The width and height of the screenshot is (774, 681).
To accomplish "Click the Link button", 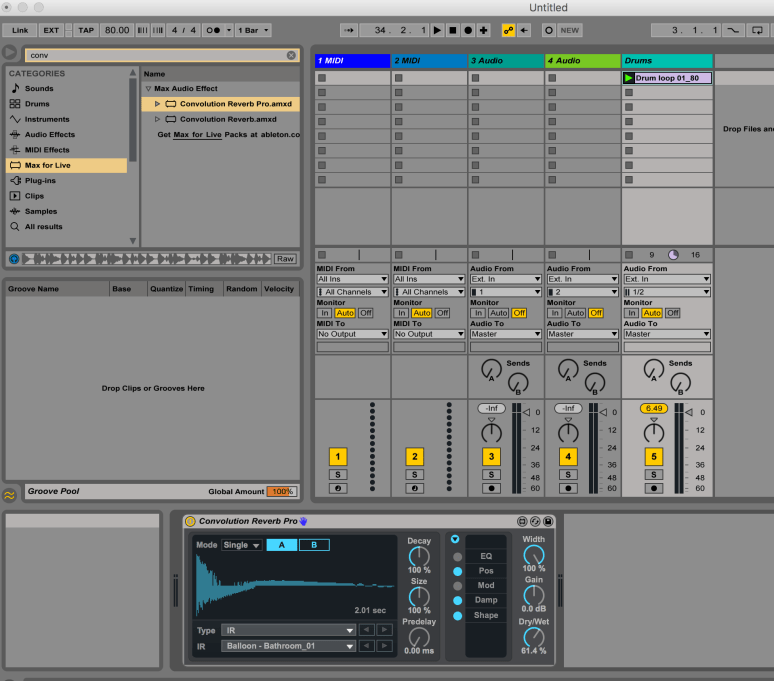I will click(20, 30).
